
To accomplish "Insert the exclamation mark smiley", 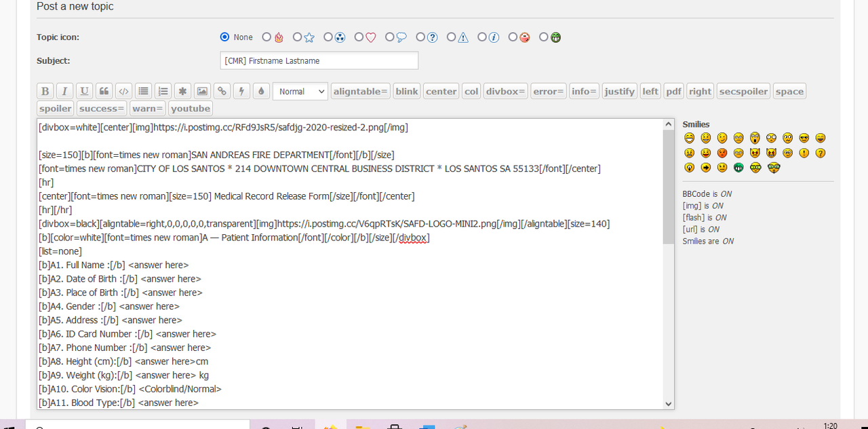I will 804,153.
